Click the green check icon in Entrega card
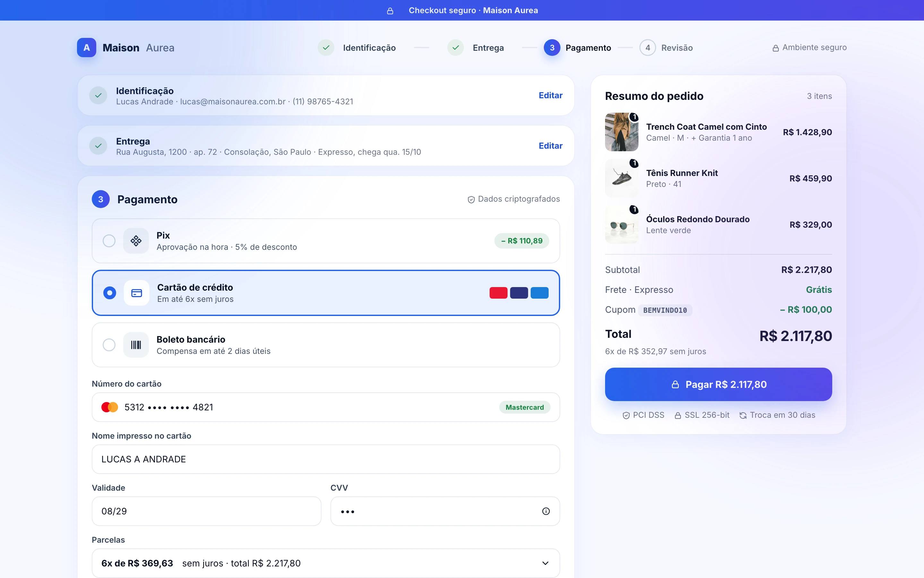 point(98,146)
